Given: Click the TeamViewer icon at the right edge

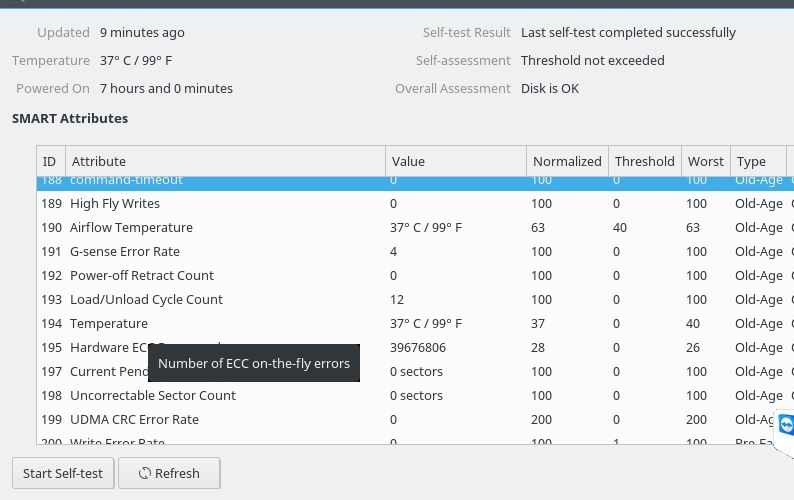Looking at the screenshot, I should [x=785, y=425].
